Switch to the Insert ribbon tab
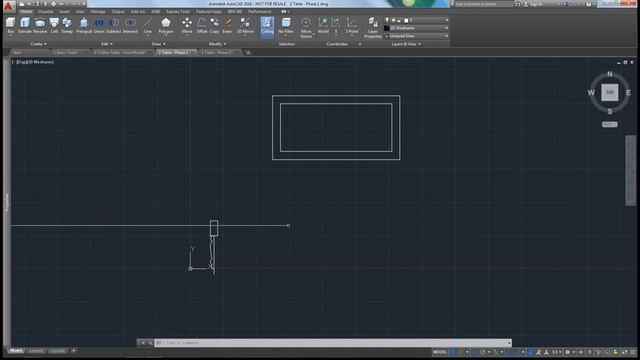 click(x=64, y=11)
